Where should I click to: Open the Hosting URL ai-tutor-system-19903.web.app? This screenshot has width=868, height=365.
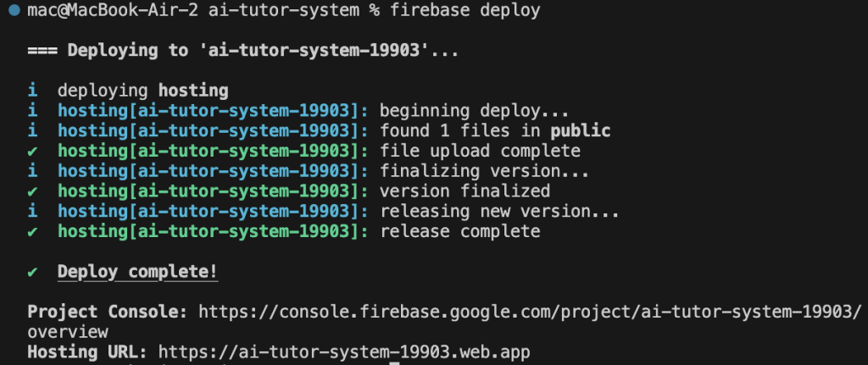pos(344,351)
